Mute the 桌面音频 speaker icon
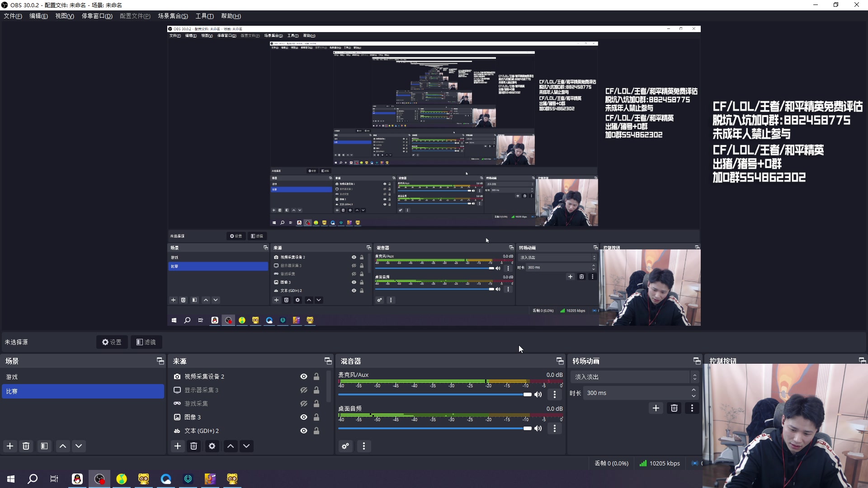The width and height of the screenshot is (868, 488). 538,428
